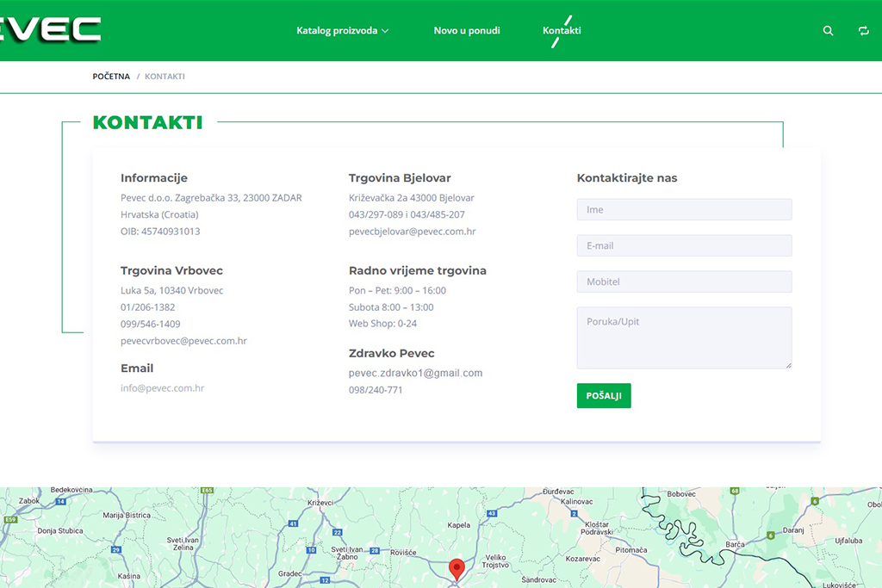The width and height of the screenshot is (882, 588).
Task: Navigate to POČETNA via breadcrumb
Action: [x=110, y=76]
